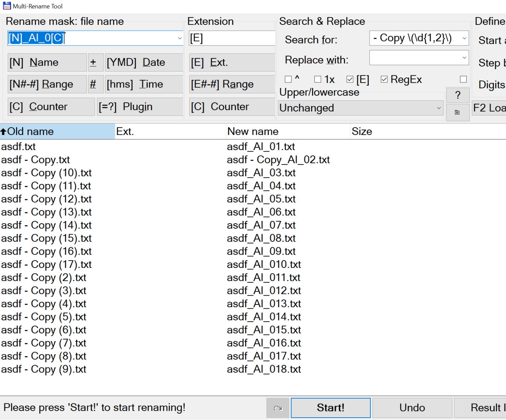Insert the [YMD] Date placeholder
This screenshot has width=506, height=420.
pyautogui.click(x=144, y=63)
